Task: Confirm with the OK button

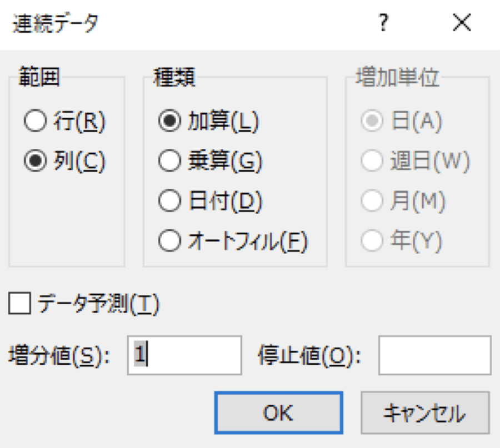Action: coord(279,412)
